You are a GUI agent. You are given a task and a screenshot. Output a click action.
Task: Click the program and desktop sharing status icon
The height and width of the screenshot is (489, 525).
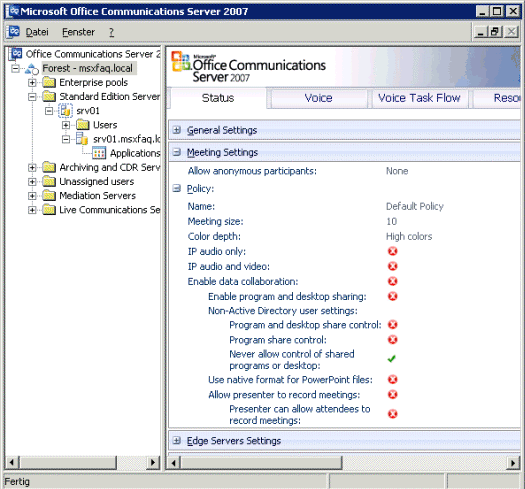point(392,296)
